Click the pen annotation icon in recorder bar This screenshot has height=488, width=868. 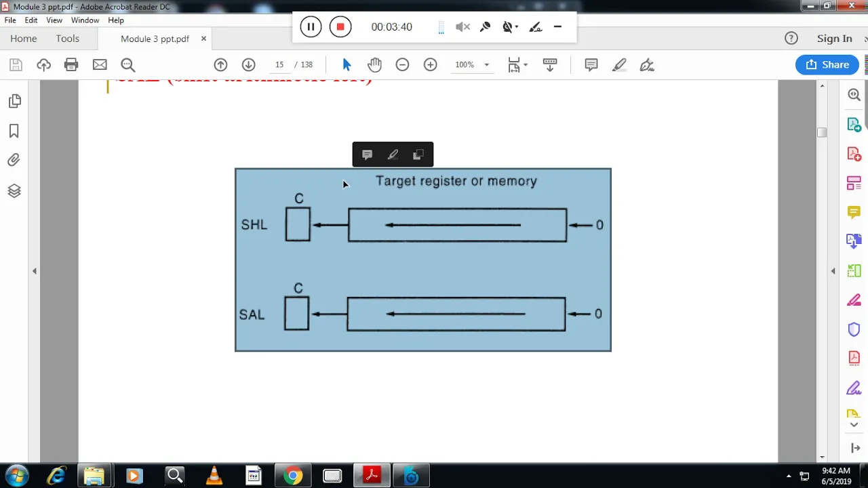point(536,27)
